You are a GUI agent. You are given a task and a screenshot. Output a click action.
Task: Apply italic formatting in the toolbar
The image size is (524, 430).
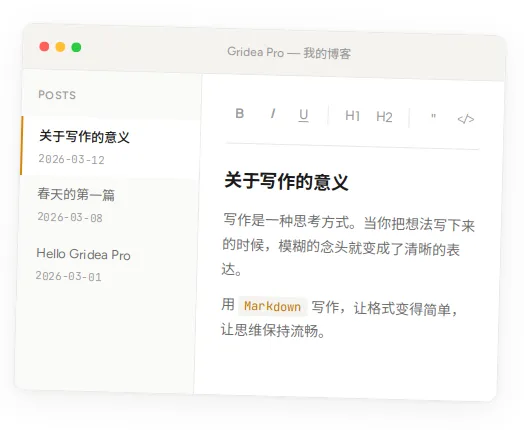click(x=273, y=114)
